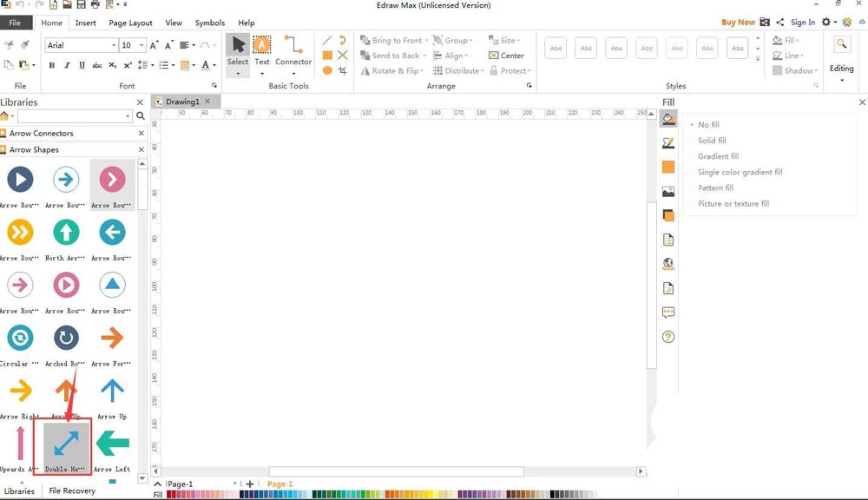Pick the orange rectangle shape tool

click(327, 56)
